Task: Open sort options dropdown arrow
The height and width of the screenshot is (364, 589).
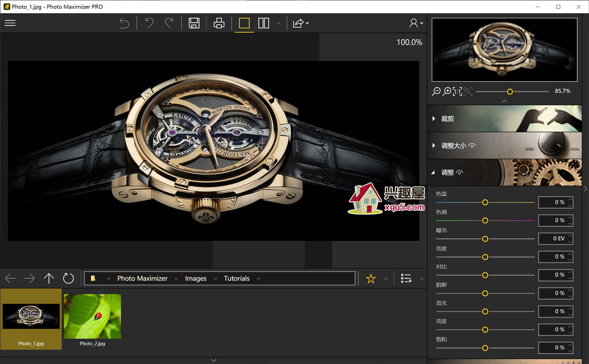Action: pos(421,279)
